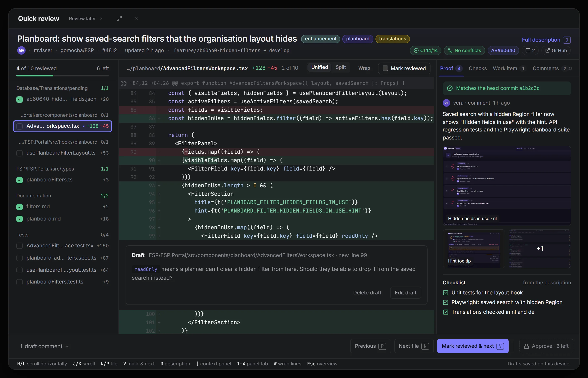Click the translations label tag
This screenshot has height=378, width=588.
(392, 39)
